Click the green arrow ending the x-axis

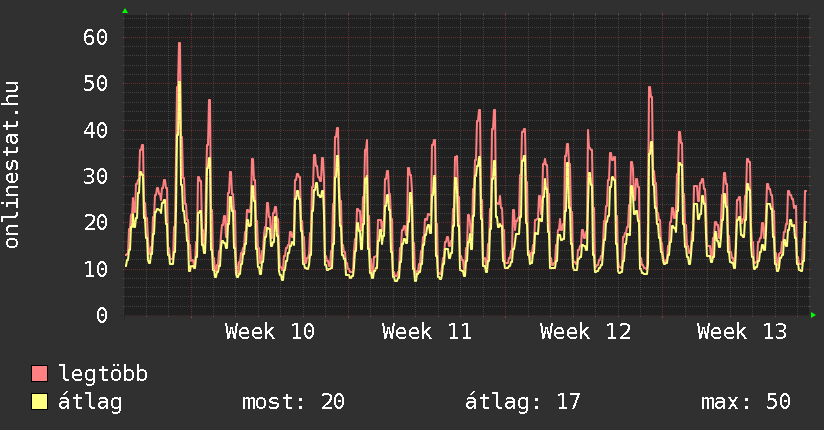tap(814, 315)
